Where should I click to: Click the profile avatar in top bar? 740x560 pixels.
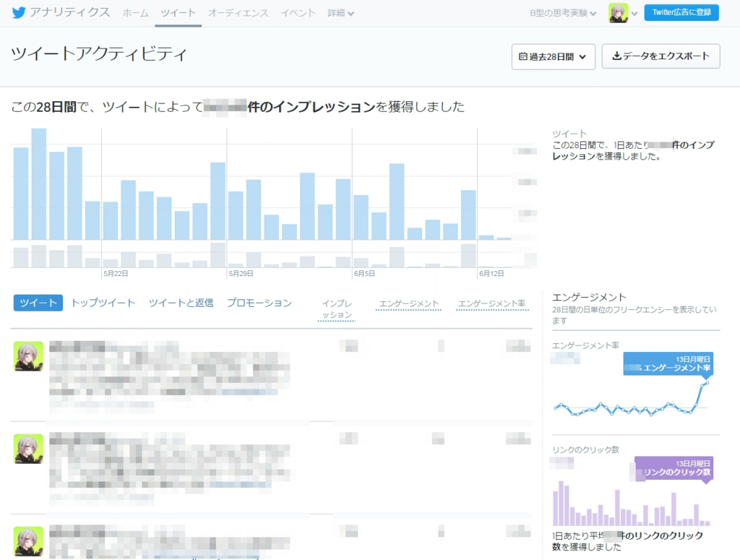[x=619, y=13]
